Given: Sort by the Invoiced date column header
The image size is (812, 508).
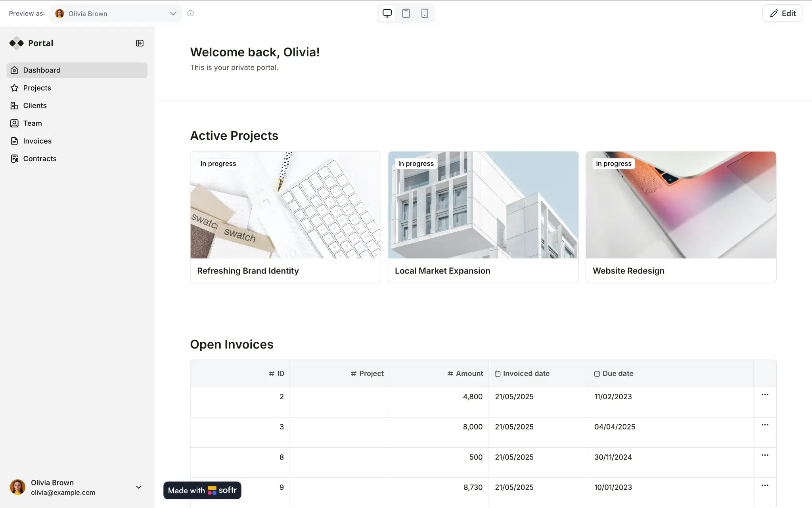Looking at the screenshot, I should point(538,373).
